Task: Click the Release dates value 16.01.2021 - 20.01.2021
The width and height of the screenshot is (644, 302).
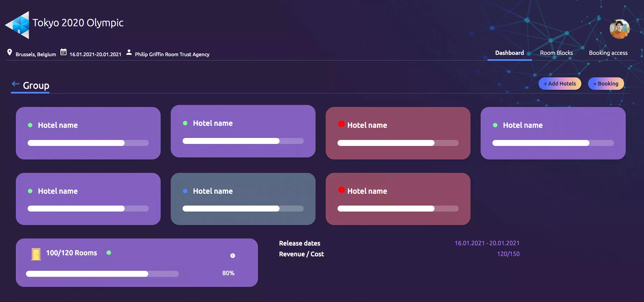Action: pyautogui.click(x=486, y=243)
